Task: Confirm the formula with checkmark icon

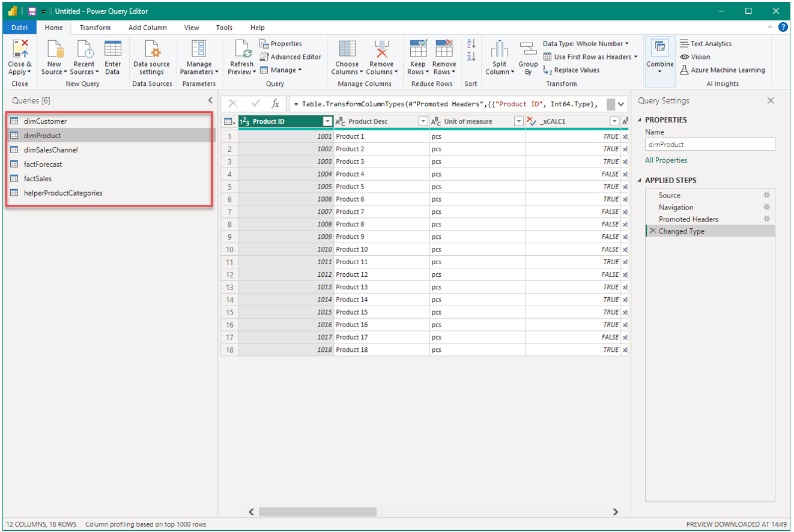Action: coord(256,103)
